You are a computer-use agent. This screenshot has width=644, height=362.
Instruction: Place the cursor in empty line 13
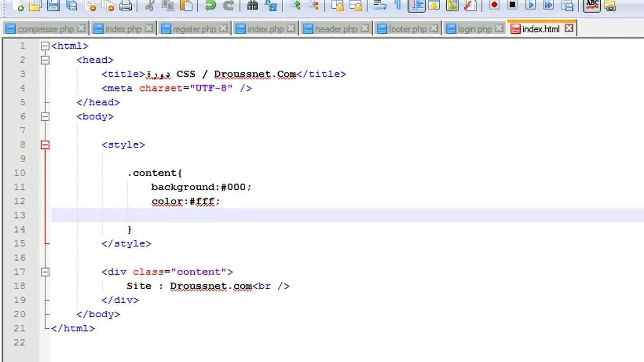click(347, 215)
